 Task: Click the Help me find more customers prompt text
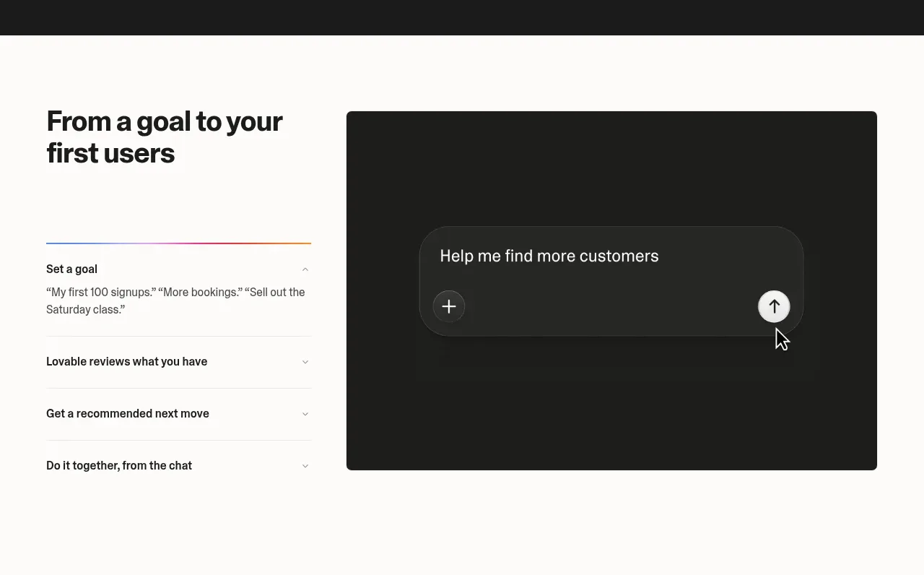tap(549, 256)
